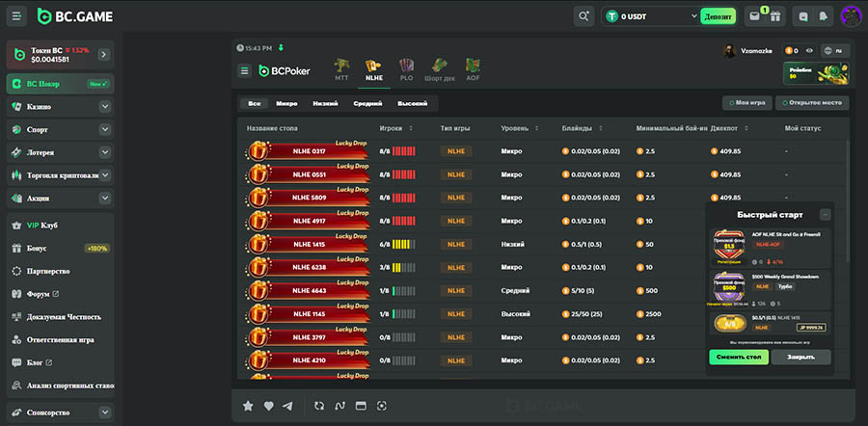868x426 pixels.
Task: Click the green Депозит button
Action: point(718,16)
